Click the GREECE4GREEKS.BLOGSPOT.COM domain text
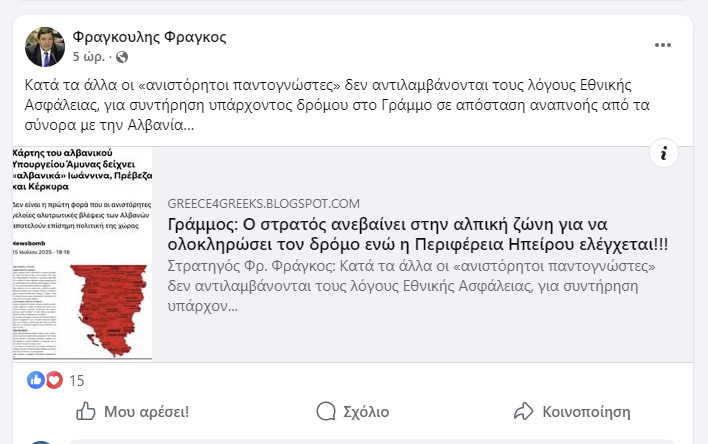 (x=263, y=203)
